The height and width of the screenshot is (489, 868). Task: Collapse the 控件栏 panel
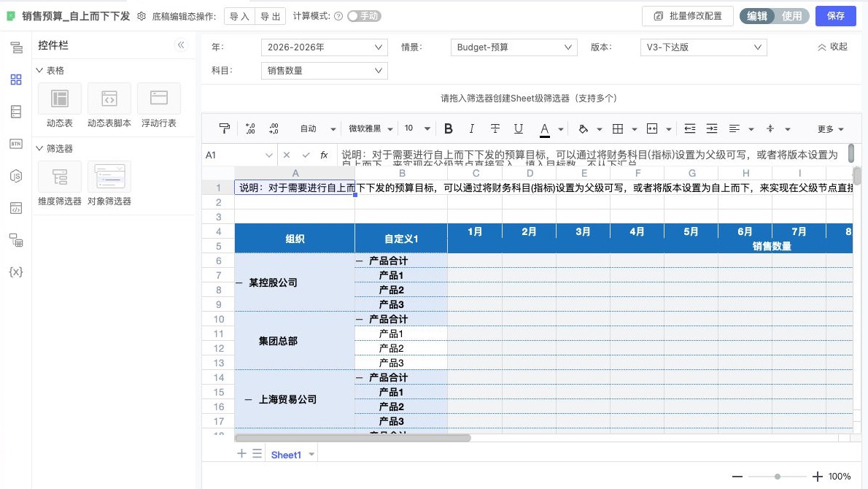pos(181,45)
